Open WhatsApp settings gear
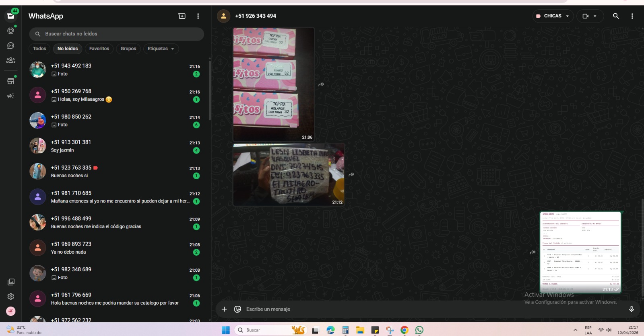This screenshot has height=336, width=644. 11,297
